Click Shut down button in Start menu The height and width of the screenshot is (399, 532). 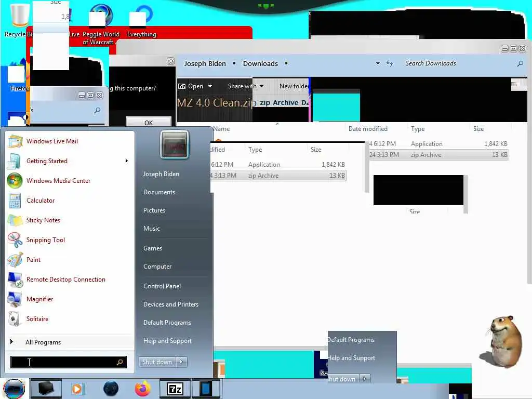(x=157, y=362)
